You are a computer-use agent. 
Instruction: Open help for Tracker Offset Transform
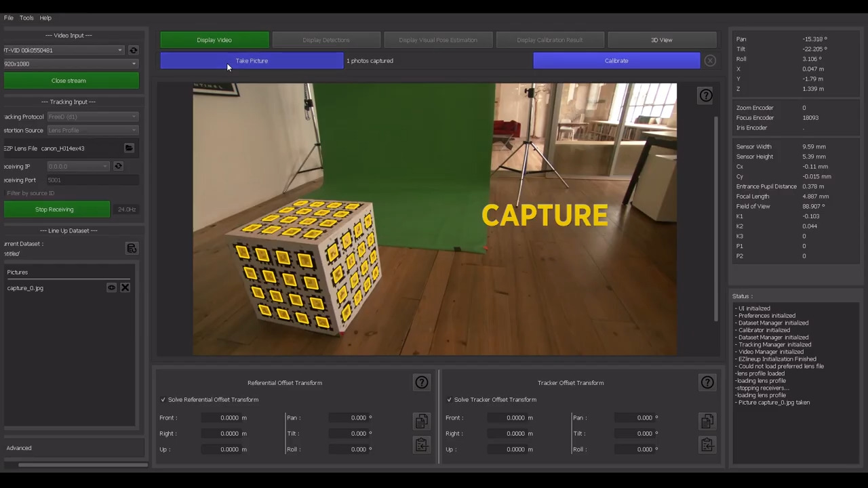pos(707,383)
